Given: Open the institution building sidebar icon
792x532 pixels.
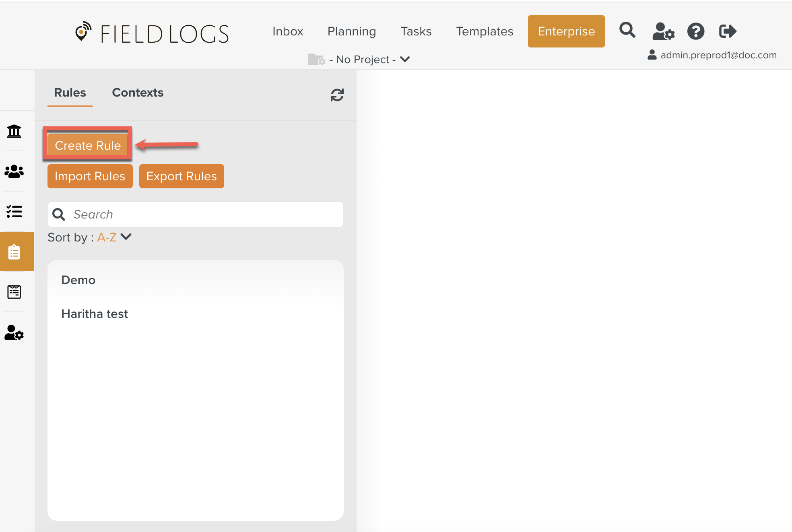Looking at the screenshot, I should pos(14,131).
